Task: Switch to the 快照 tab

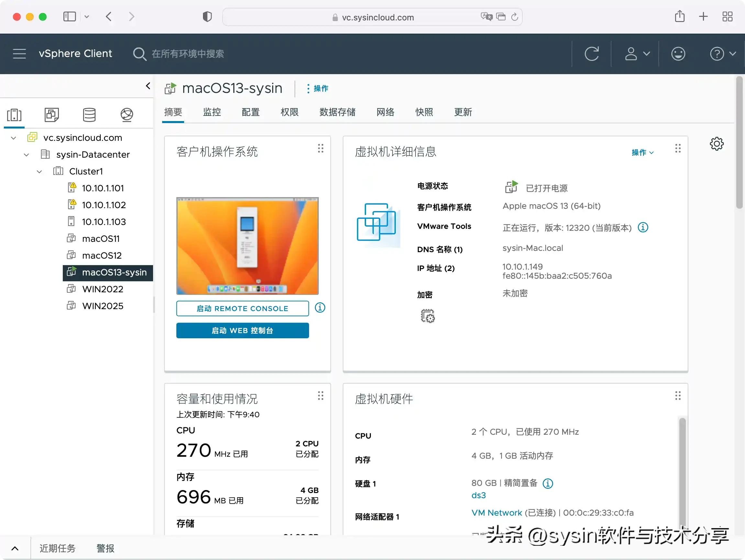Action: coord(424,112)
